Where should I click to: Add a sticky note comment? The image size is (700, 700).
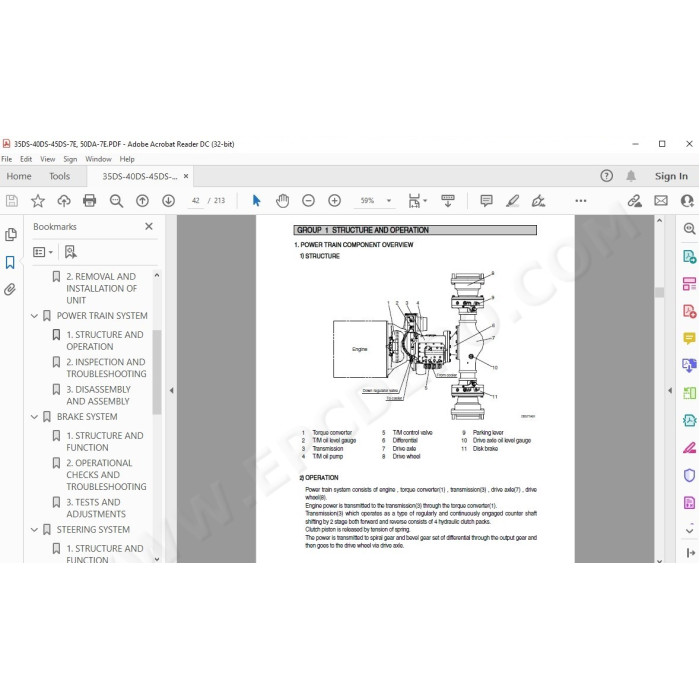click(x=487, y=201)
